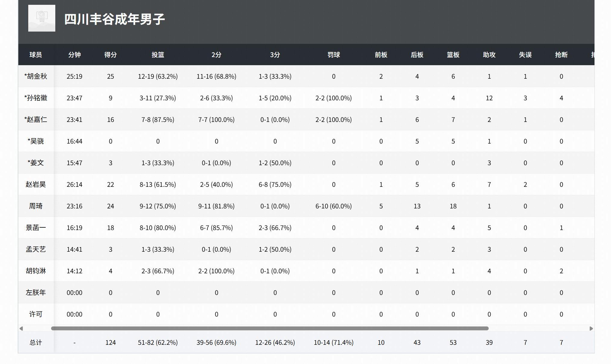Viewport: 611px width, 364px height.
Task: Select player *孙铭徽 name
Action: pos(35,98)
